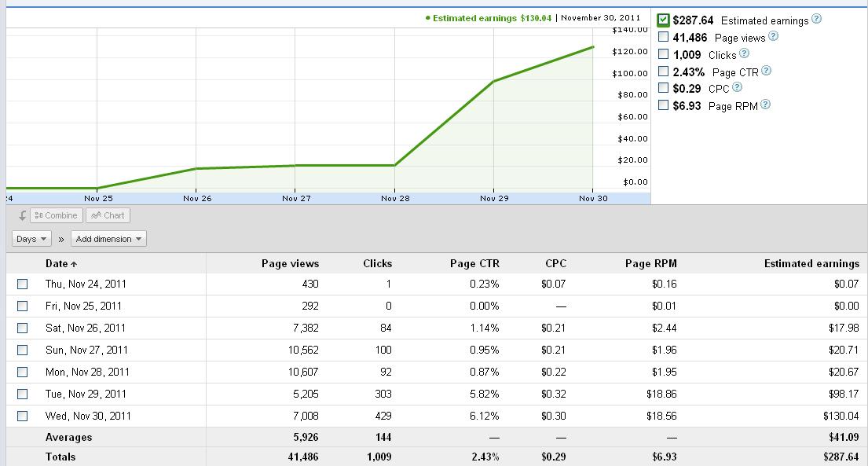The height and width of the screenshot is (466, 868).
Task: Click help icon next to Page CTR
Action: coord(766,71)
